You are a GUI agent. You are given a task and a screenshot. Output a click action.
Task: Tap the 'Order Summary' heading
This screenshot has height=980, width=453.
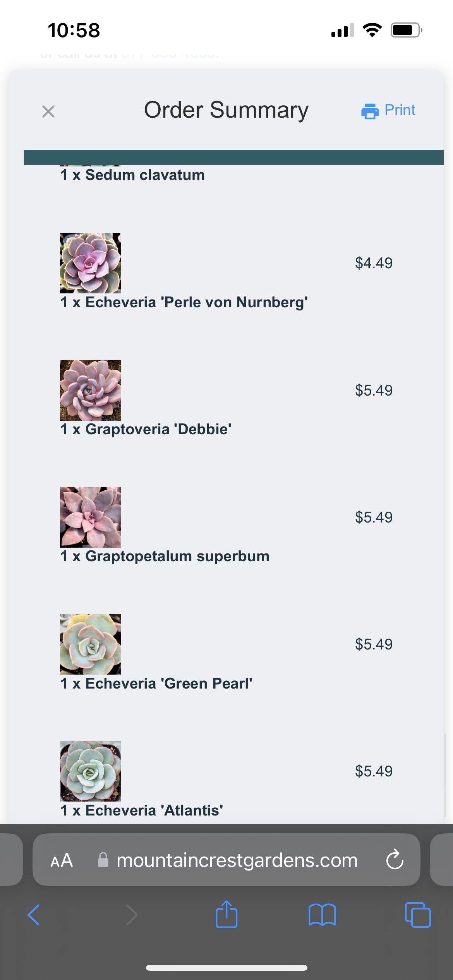coord(226,110)
